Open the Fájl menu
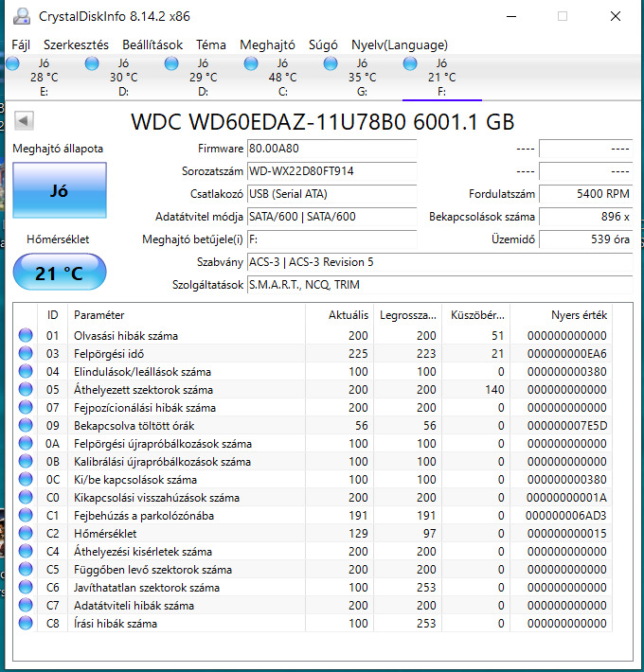 [x=21, y=45]
